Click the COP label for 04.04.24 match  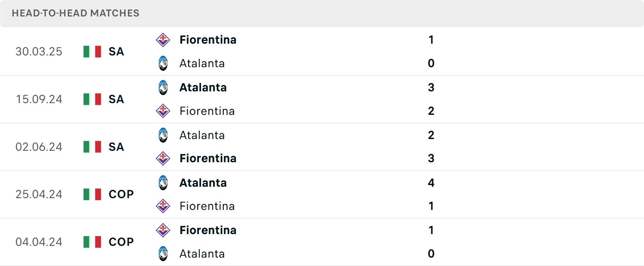click(121, 242)
